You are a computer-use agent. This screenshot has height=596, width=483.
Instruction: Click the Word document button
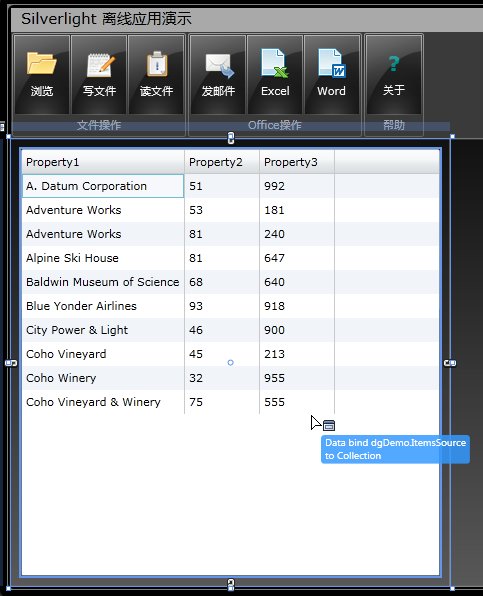pyautogui.click(x=332, y=74)
